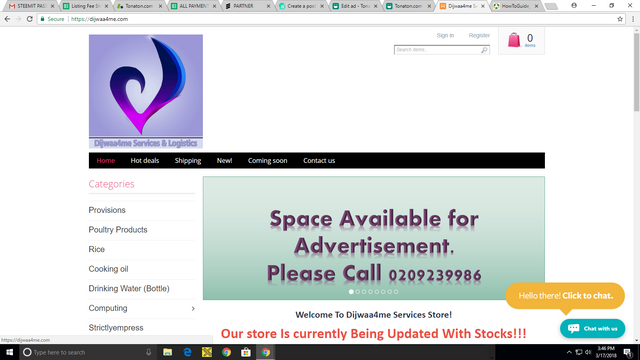Show hidden system tray icons

click(569, 352)
